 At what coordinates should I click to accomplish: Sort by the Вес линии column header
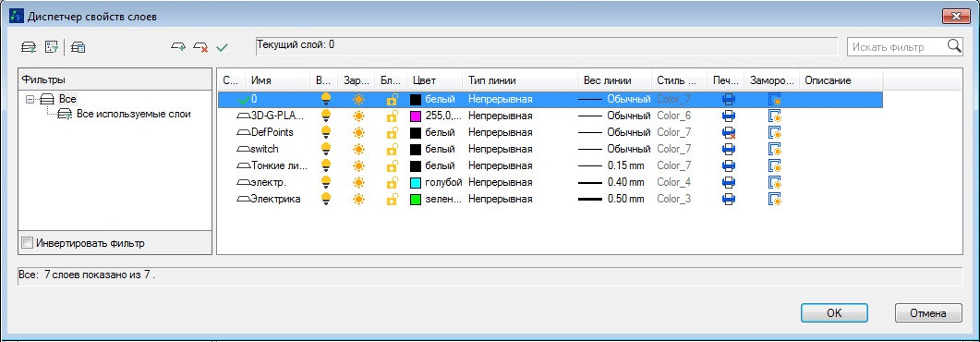[614, 80]
